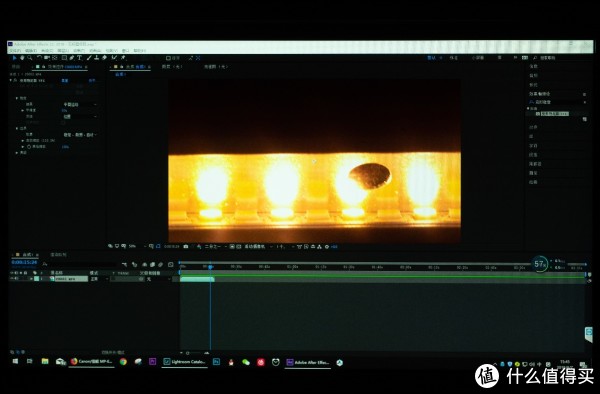Click the expand workspaces chevron icon
Image resolution: width=600 pixels, height=394 pixels.
516,58
